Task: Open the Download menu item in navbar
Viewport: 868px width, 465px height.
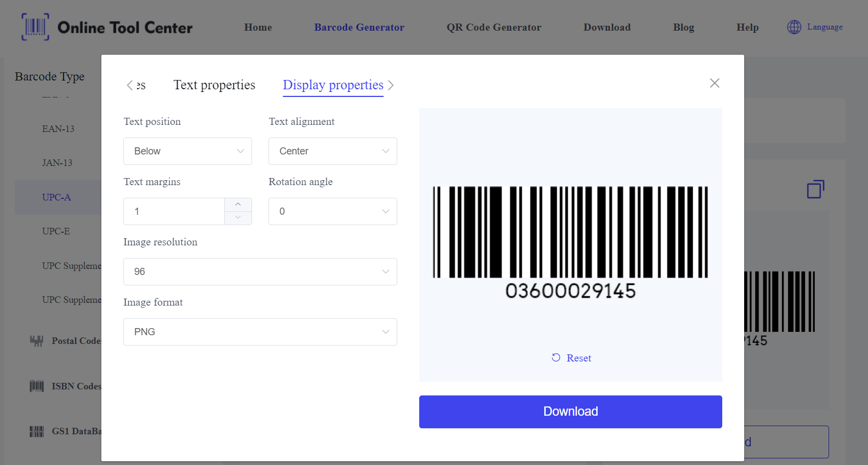Action: point(607,27)
